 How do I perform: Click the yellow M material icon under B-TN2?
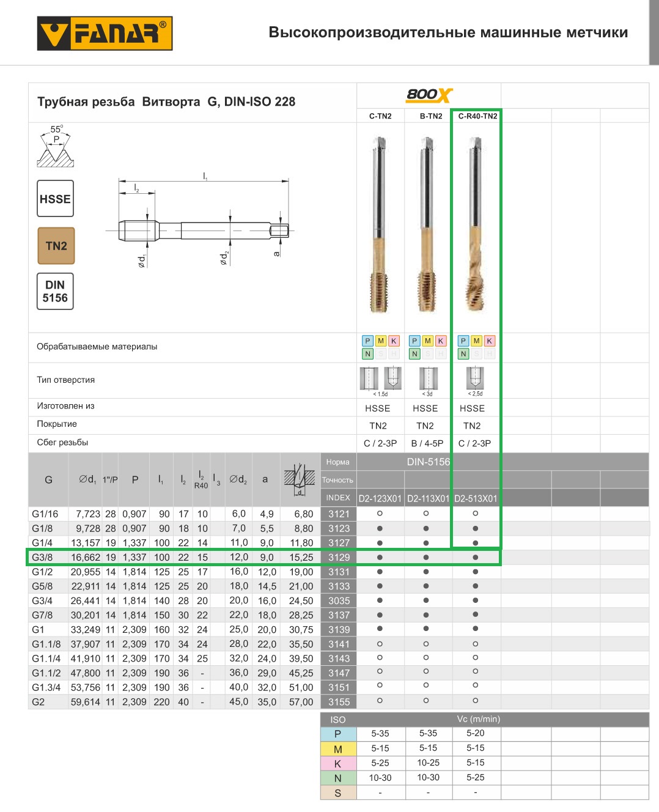(x=427, y=341)
